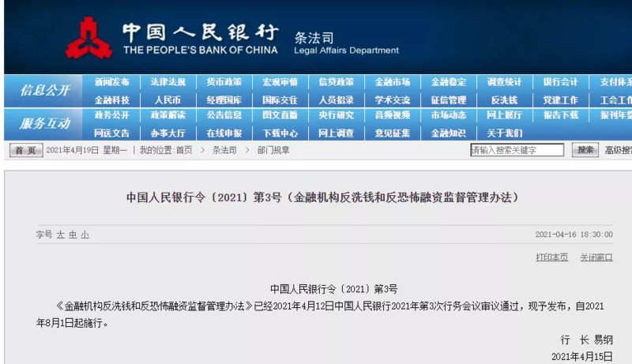Open 金融稳定 navigation link
This screenshot has width=632, height=364.
tap(448, 82)
